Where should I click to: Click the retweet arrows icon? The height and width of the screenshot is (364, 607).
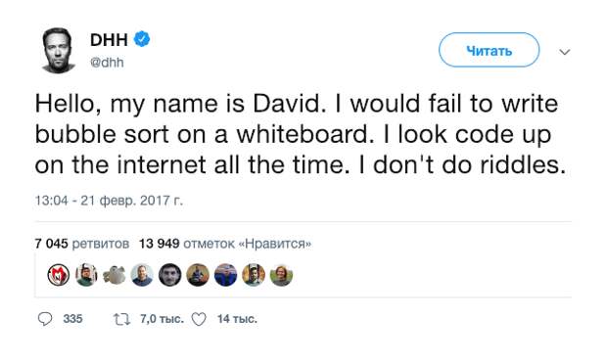click(x=121, y=319)
